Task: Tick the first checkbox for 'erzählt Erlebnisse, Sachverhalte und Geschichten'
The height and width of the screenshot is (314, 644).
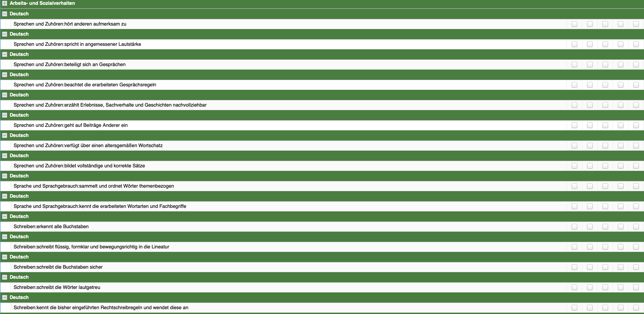Action: click(574, 105)
